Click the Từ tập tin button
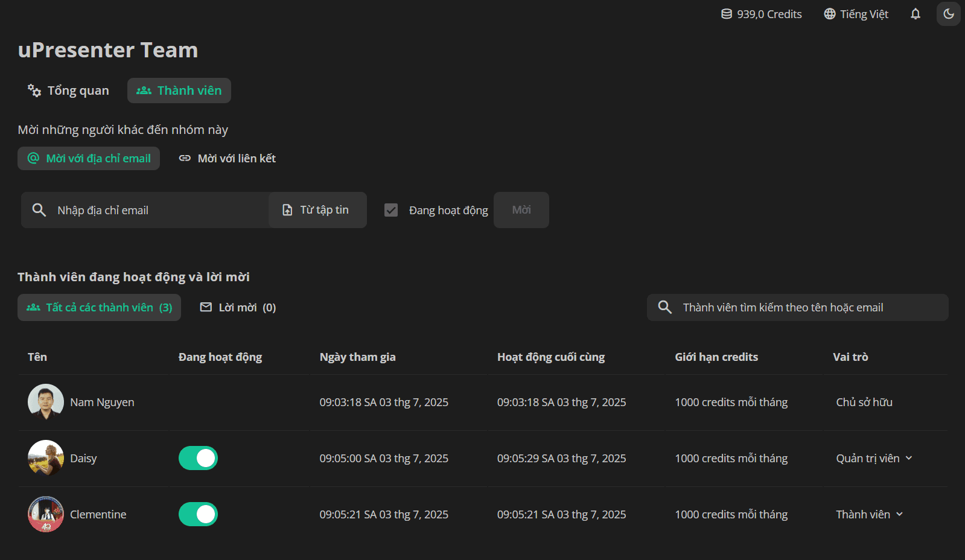 (x=317, y=210)
